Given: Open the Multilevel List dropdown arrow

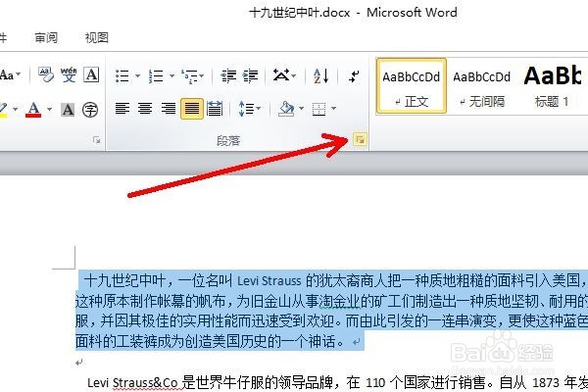Looking at the screenshot, I should 201,76.
